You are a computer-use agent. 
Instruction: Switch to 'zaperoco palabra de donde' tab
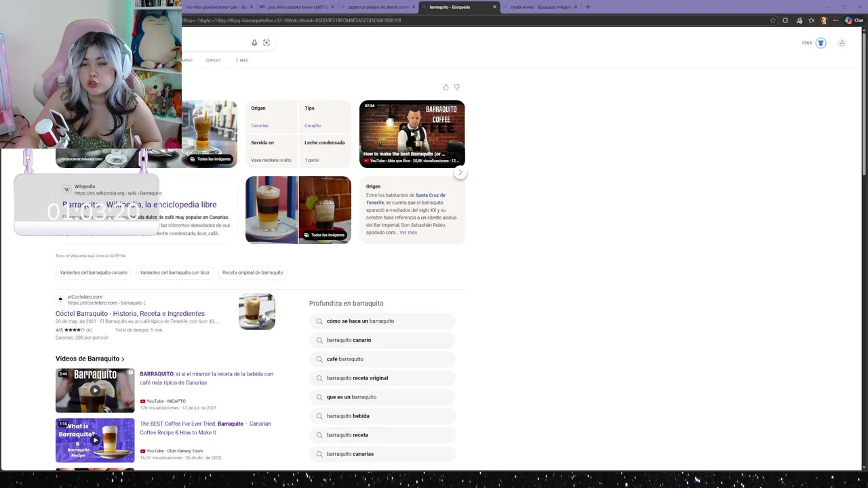[x=377, y=7]
